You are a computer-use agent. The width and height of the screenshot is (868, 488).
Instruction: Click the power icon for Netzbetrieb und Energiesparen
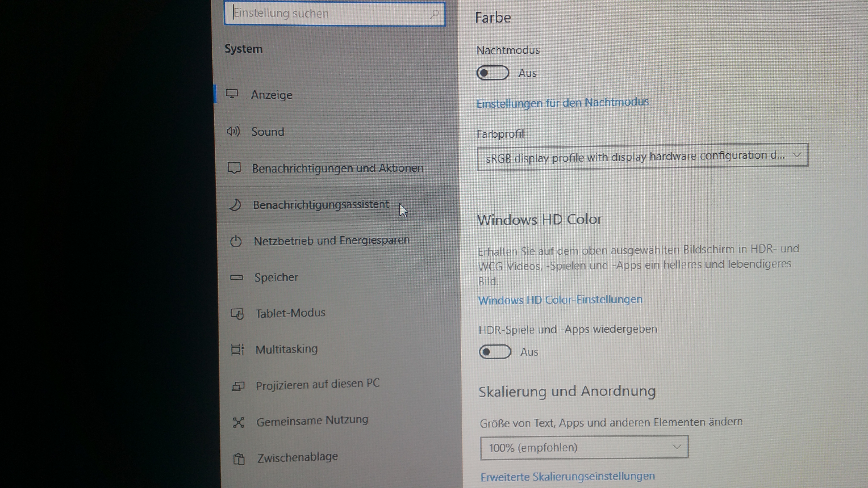(x=236, y=241)
